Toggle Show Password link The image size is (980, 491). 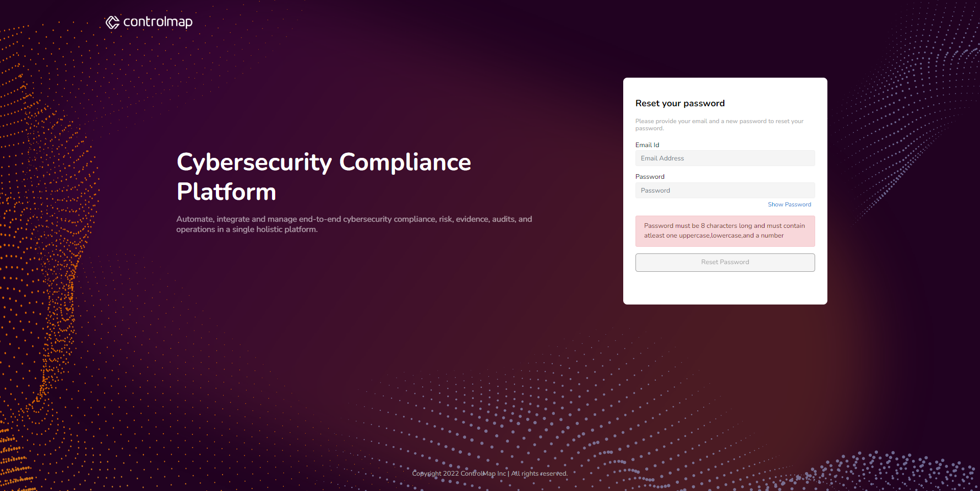789,204
